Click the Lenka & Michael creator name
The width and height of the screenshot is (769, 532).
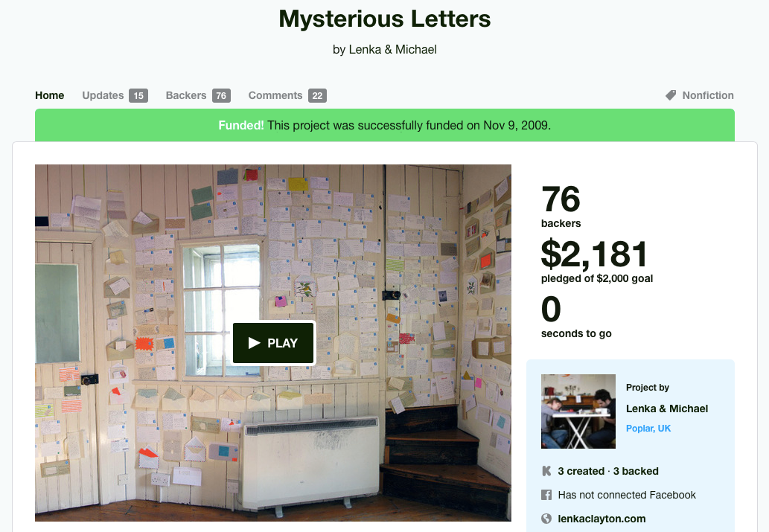coord(667,408)
